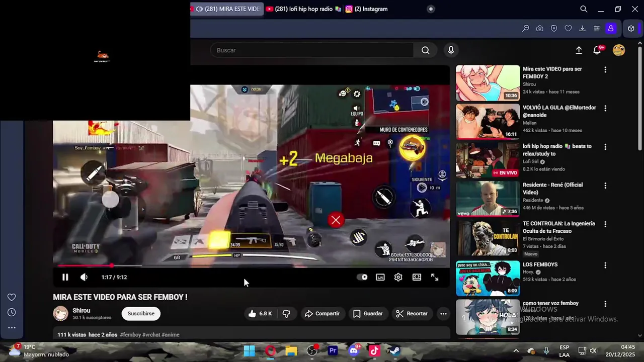The width and height of the screenshot is (644, 362).
Task: Open the browser tab search magnifier
Action: pyautogui.click(x=584, y=9)
